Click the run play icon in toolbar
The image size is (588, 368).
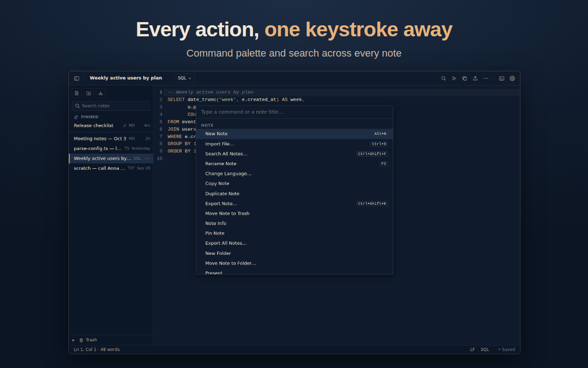pos(454,78)
